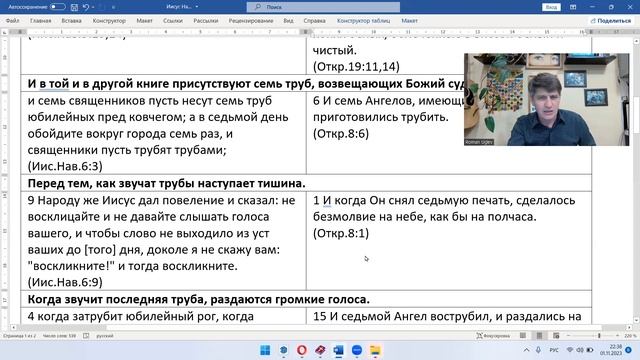Click the page count indicator in status bar
640x360 pixels.
(x=20, y=336)
